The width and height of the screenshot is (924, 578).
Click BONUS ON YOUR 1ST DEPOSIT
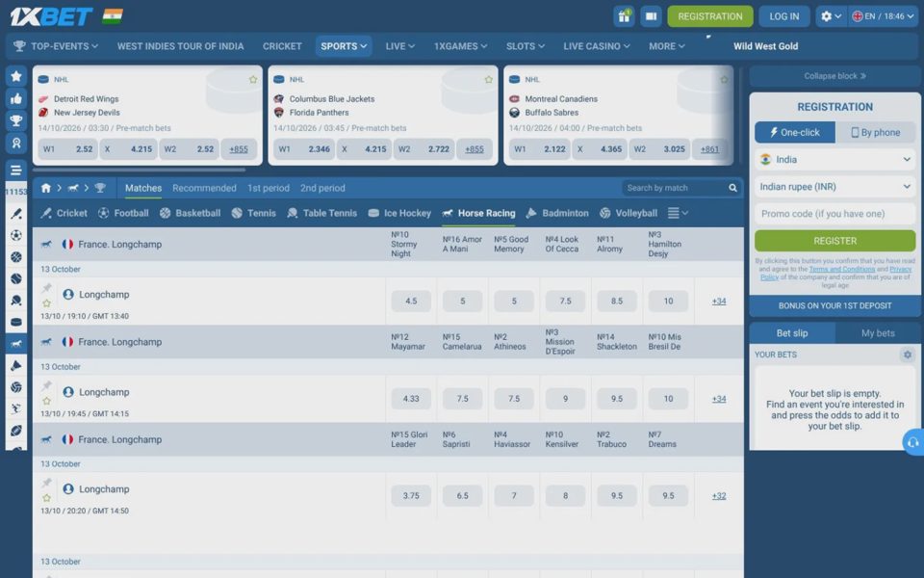coord(835,305)
